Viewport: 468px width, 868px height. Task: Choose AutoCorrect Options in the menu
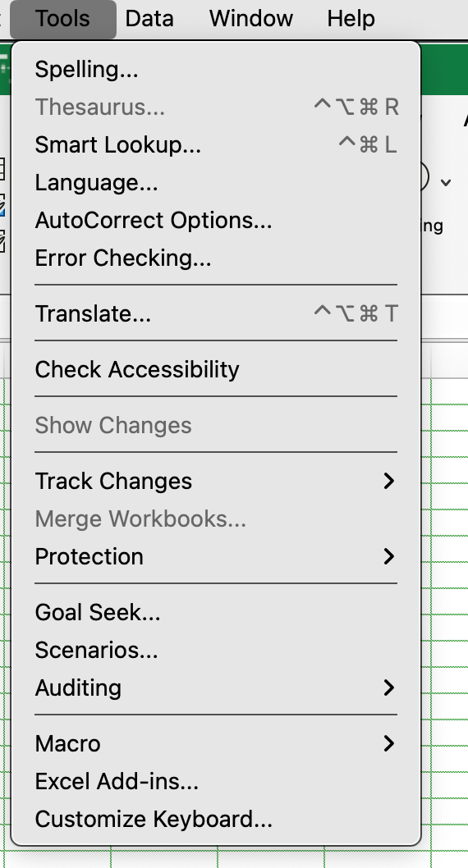[x=216, y=221]
